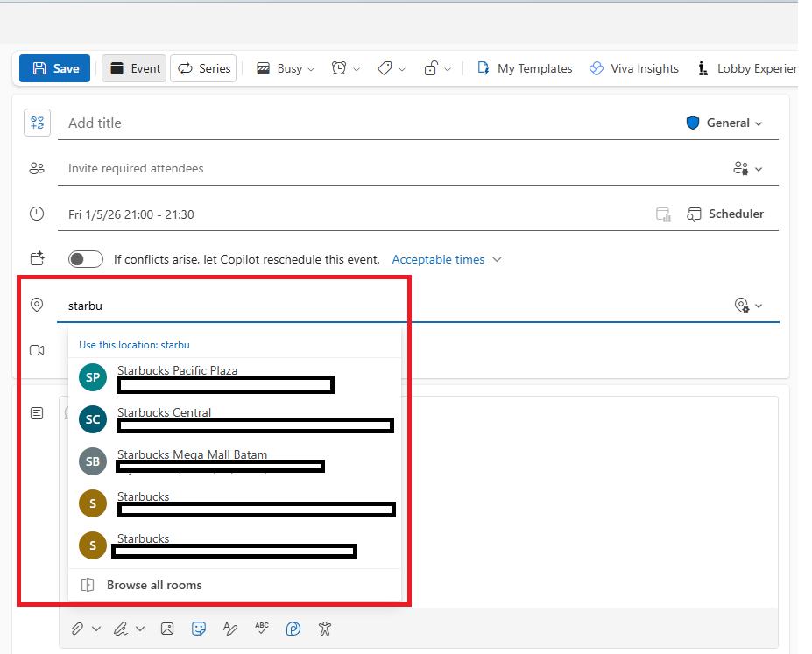Insert a picture inline icon
This screenshot has height=654, width=812.
coord(167,629)
